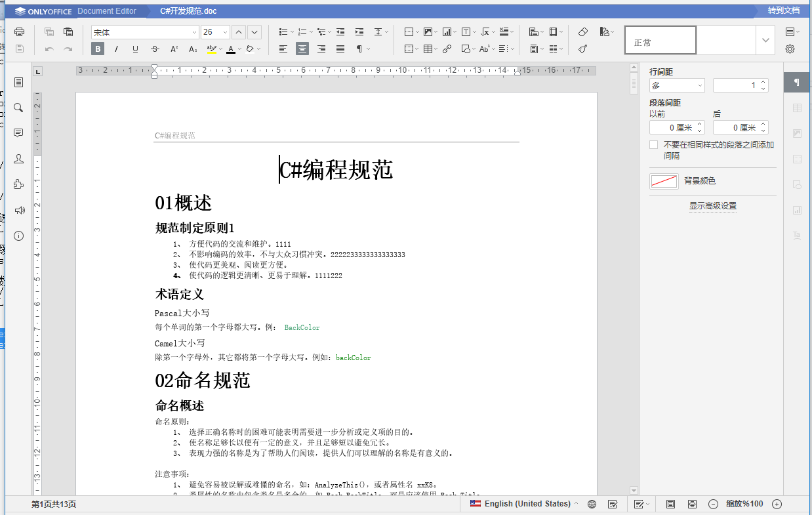Expand the numbered list options
The image size is (812, 515).
tap(310, 32)
